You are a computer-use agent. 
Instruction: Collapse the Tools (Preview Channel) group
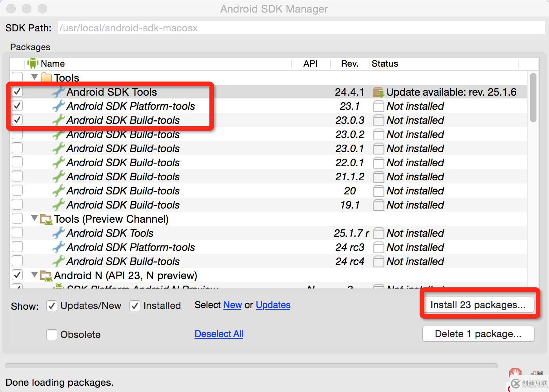(x=35, y=218)
